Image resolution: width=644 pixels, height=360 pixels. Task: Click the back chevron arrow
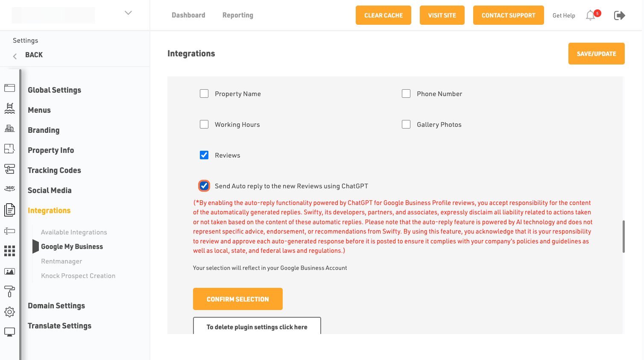[x=15, y=56]
